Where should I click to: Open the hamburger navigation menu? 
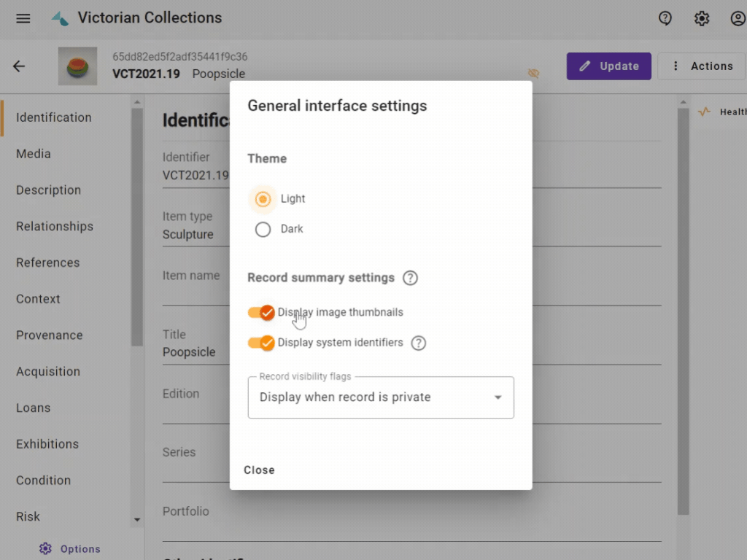[x=23, y=18]
